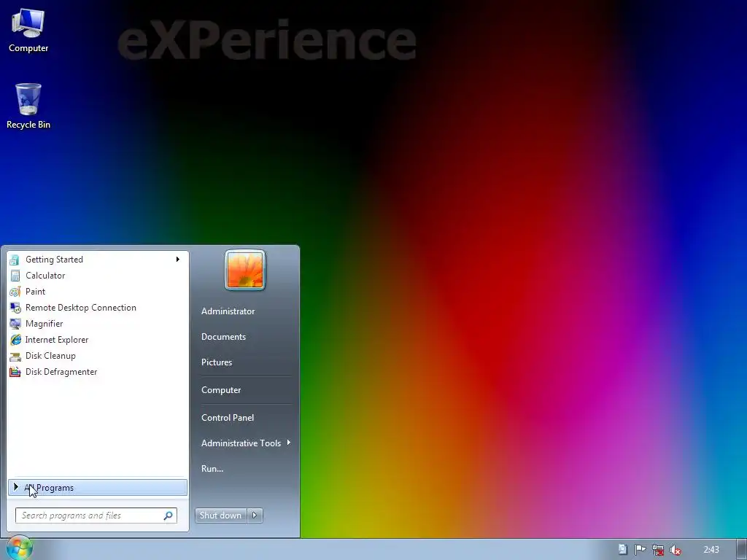Click the Start orb button
This screenshot has height=560, width=747.
[x=19, y=548]
